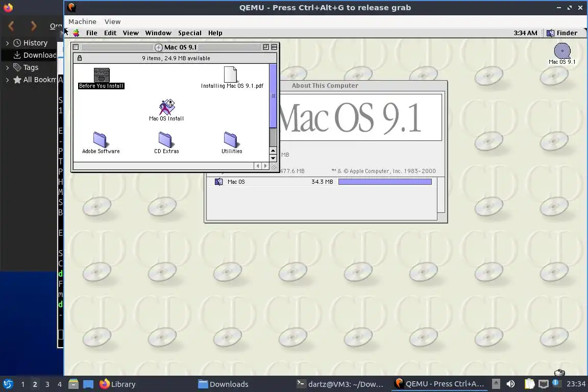The width and height of the screenshot is (588, 392).
Task: Expand the All Bookmarks tree item
Action: pos(7,80)
